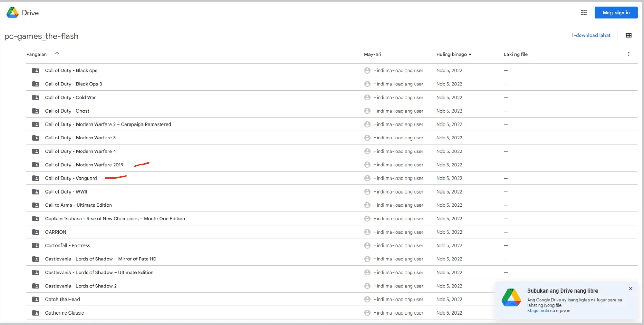
Task: Open the Modern Warfare 2 Campaign Remastered folder
Action: click(108, 124)
